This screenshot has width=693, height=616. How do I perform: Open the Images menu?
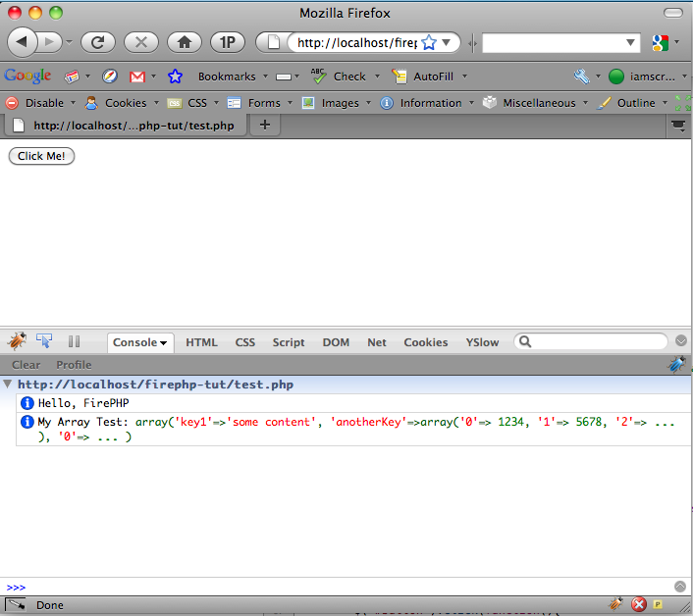[x=337, y=103]
